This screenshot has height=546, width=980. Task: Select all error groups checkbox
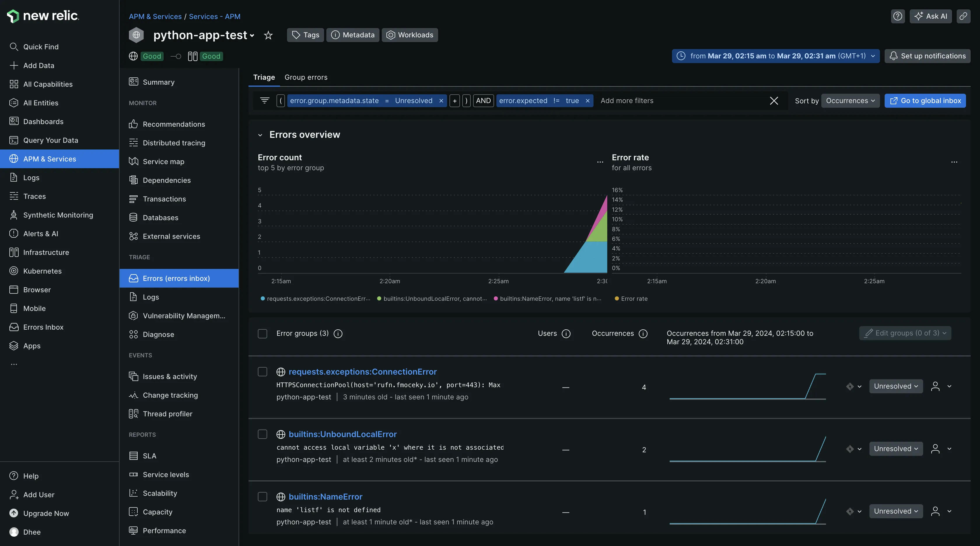(262, 334)
